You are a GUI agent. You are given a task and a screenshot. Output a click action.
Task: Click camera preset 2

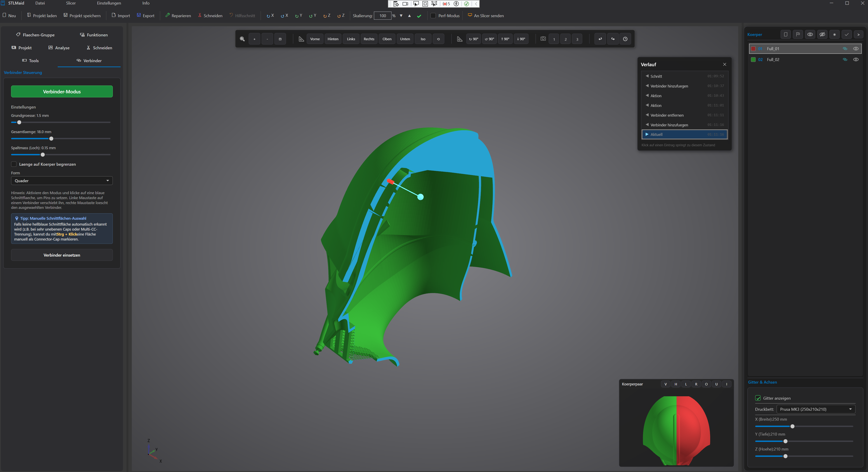click(x=566, y=39)
